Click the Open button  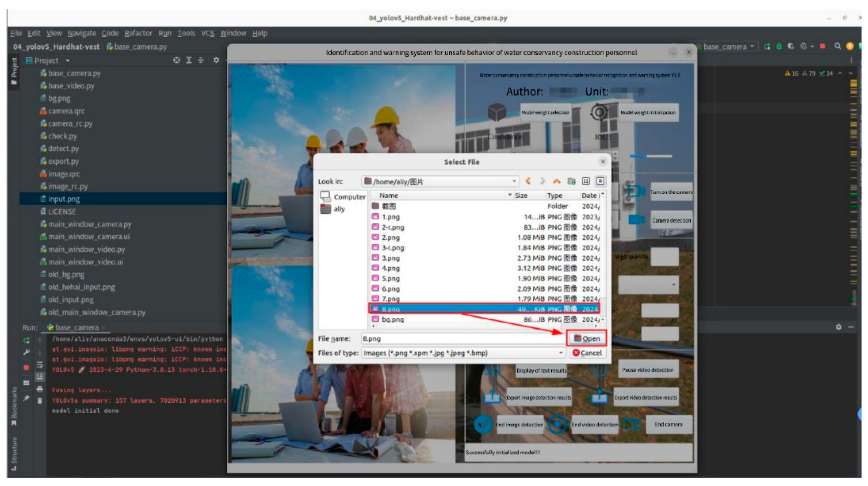(x=587, y=338)
